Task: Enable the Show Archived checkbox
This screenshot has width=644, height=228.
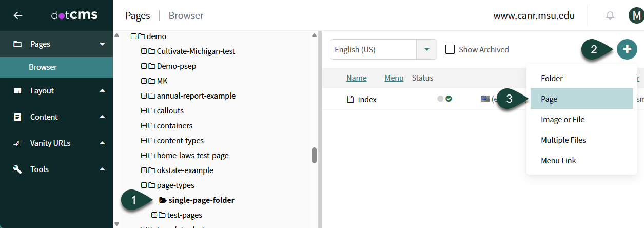Action: pyautogui.click(x=450, y=50)
